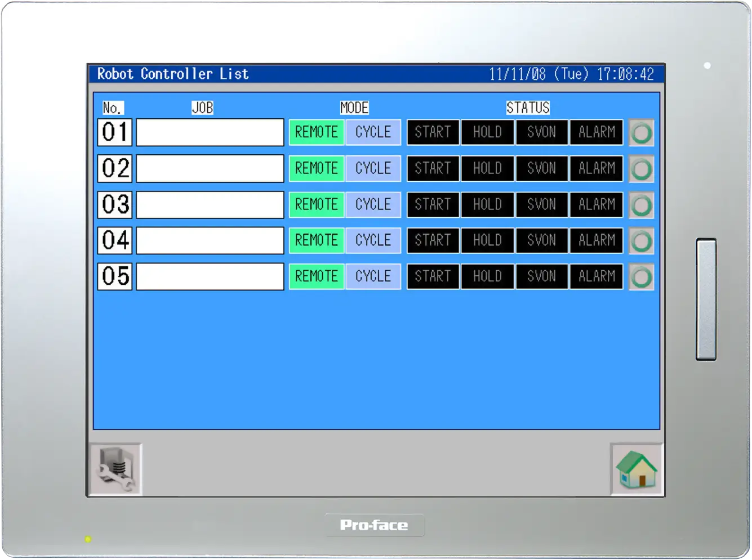This screenshot has width=752, height=560.
Task: Click the green circle icon for robot 05
Action: click(641, 277)
